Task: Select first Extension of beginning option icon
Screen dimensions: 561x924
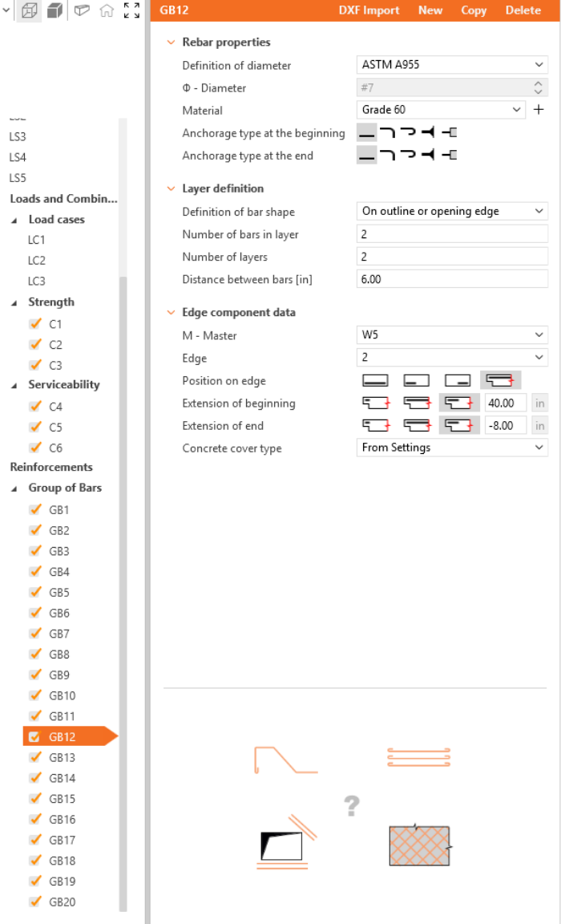Action: click(375, 403)
